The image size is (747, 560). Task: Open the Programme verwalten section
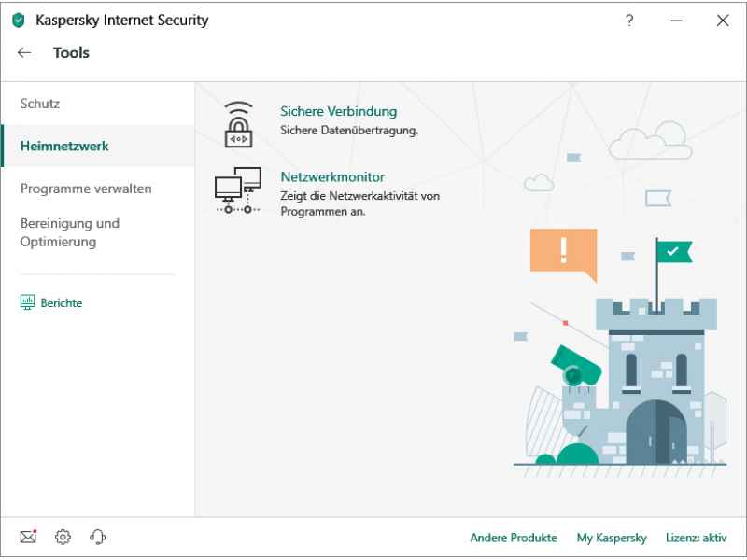86,189
